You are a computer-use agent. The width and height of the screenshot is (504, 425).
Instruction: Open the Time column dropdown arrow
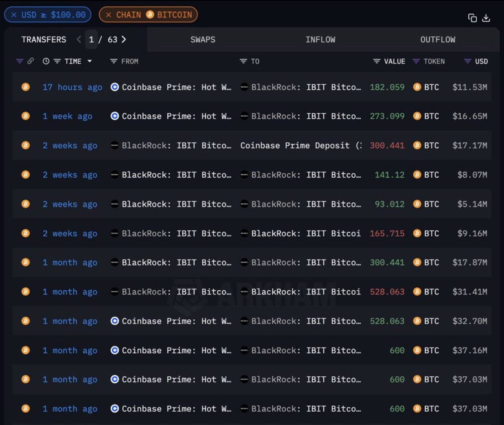[89, 61]
